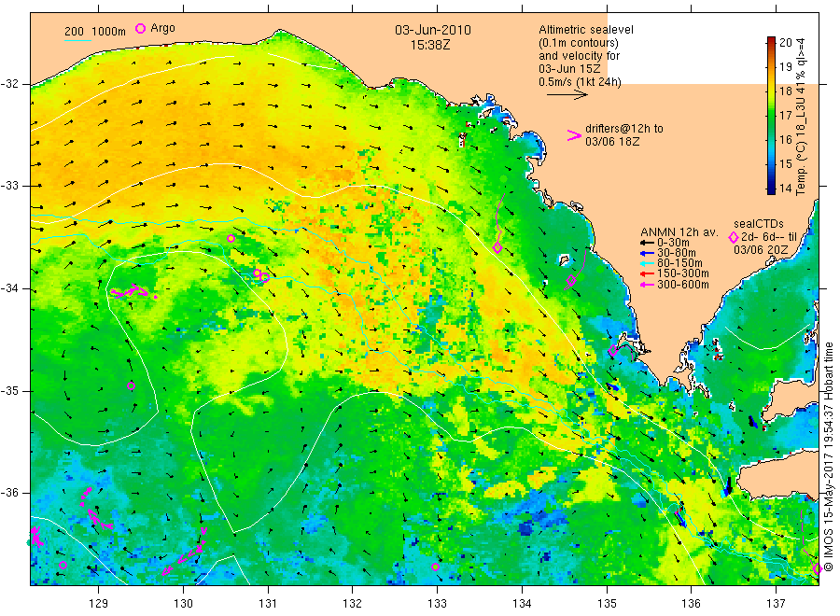Click the blue 30-80m ANMN arrow symbol
Image resolution: width=840 pixels, height=616 pixels.
(647, 253)
